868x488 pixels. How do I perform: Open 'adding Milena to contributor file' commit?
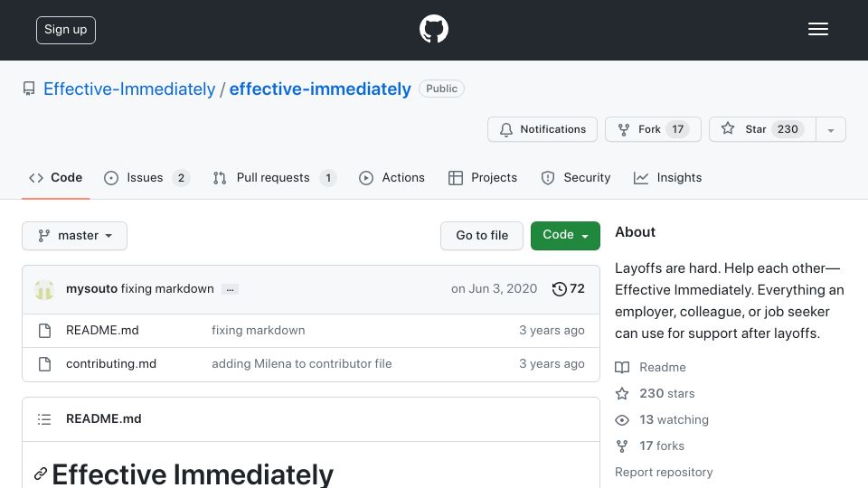(302, 363)
